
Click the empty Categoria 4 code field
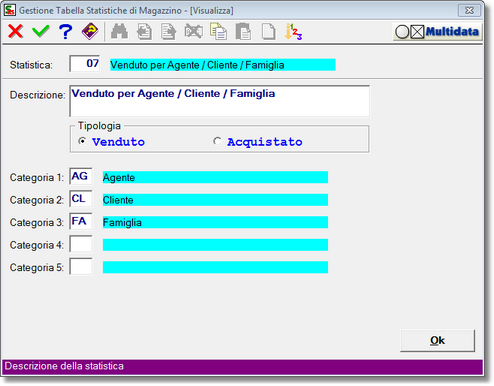(x=81, y=244)
